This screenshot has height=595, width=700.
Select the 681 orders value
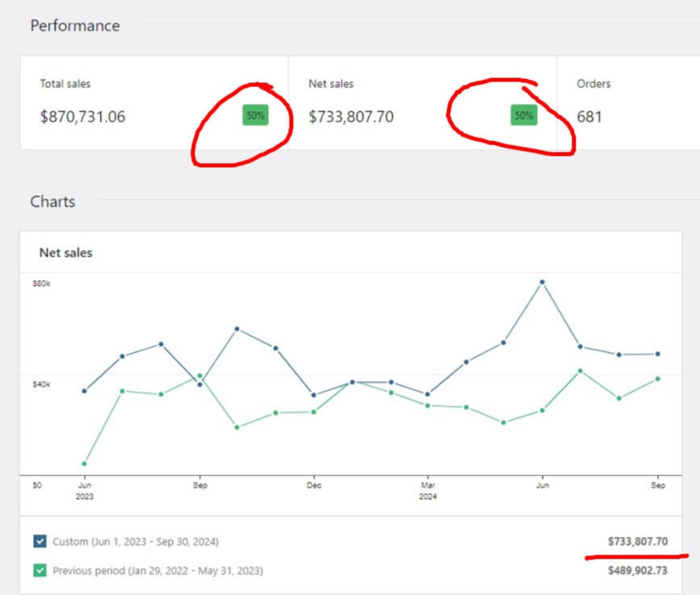pos(589,116)
